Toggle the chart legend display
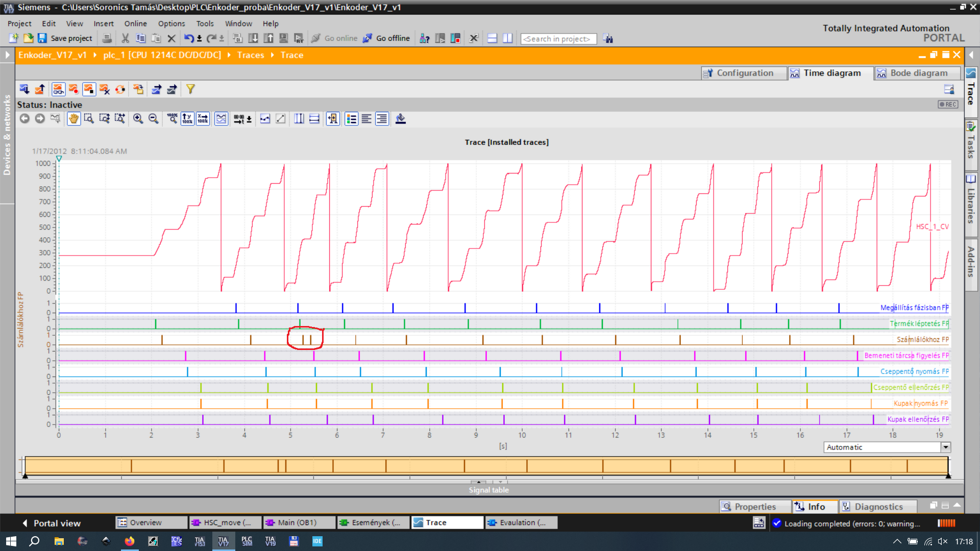The width and height of the screenshot is (980, 551). click(x=351, y=119)
